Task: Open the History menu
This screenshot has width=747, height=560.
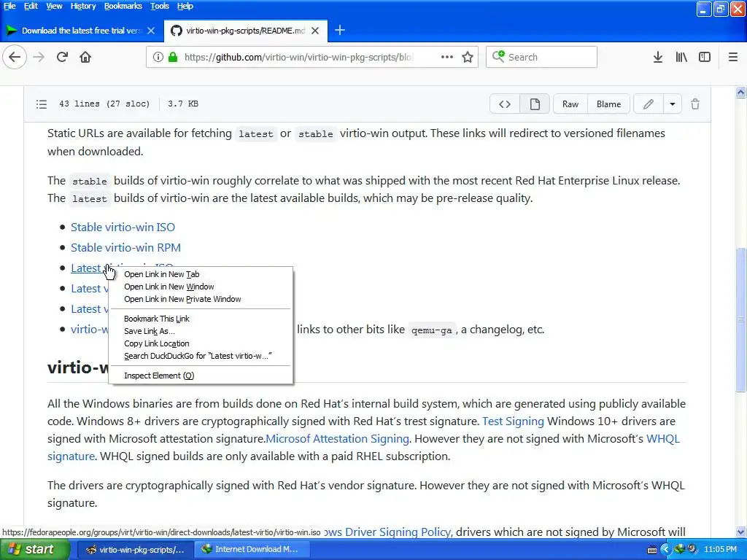Action: click(83, 6)
